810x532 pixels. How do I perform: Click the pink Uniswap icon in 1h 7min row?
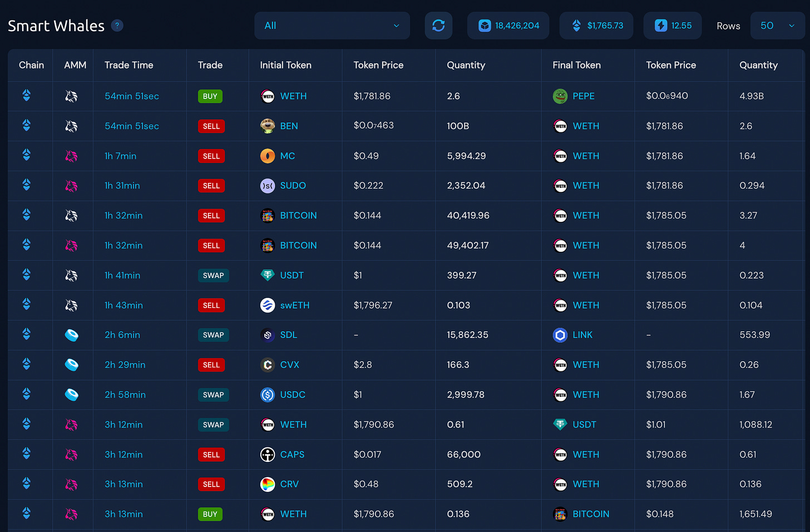point(71,156)
